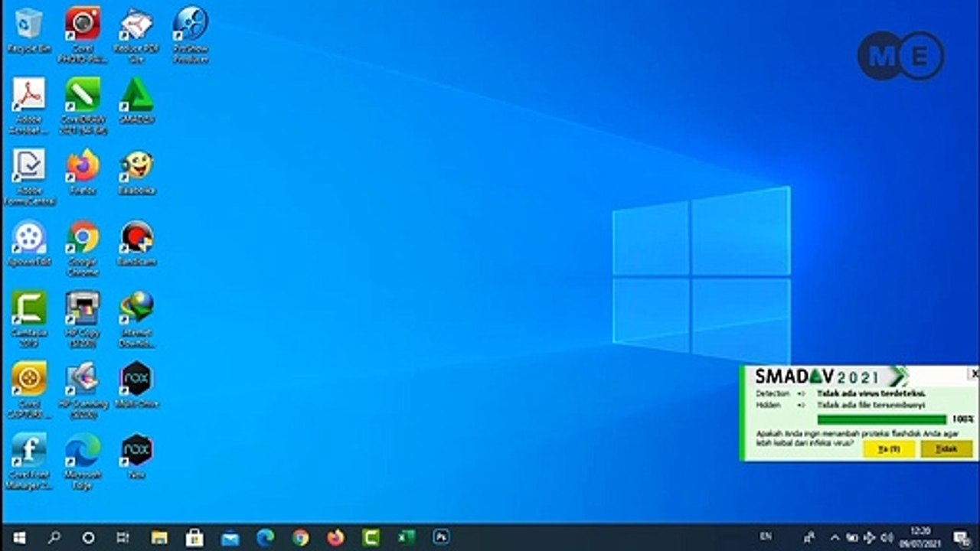
Task: Open Camtasia from the taskbar
Action: [x=371, y=537]
